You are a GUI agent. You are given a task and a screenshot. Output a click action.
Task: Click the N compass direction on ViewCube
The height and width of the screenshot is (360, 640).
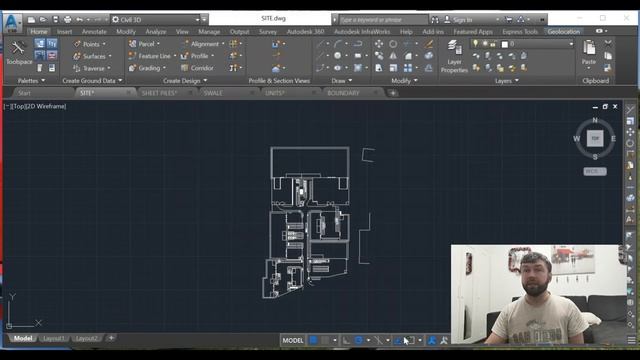tap(595, 120)
